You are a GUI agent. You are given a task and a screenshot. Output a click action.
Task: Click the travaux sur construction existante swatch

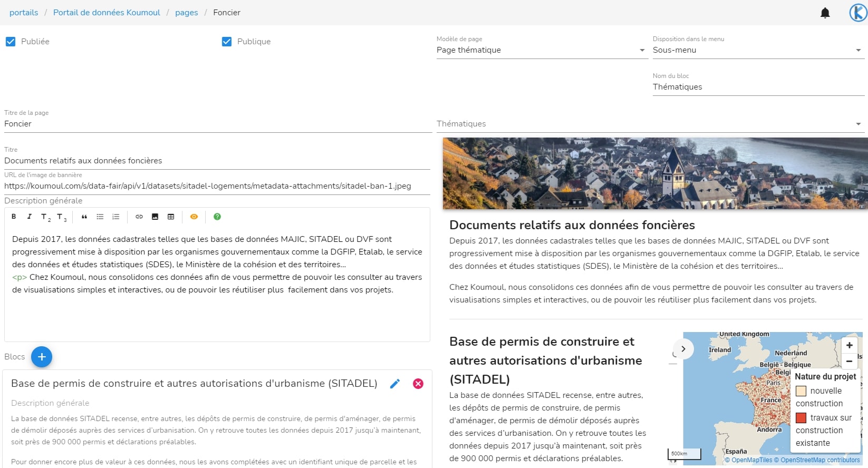(x=801, y=418)
